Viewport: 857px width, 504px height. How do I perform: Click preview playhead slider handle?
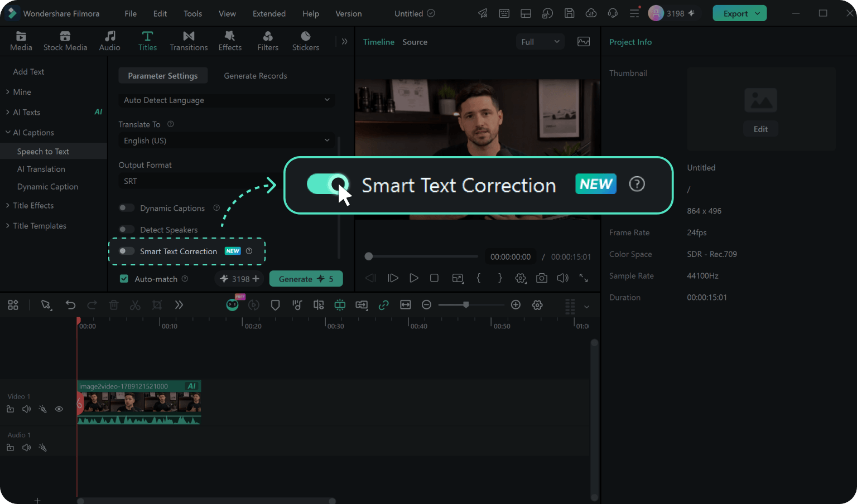point(369,256)
